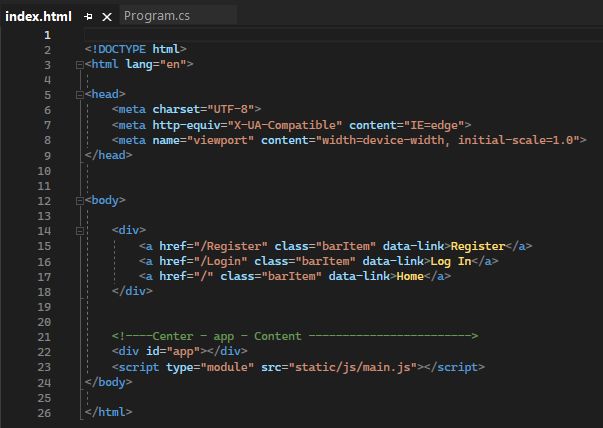The height and width of the screenshot is (428, 603).
Task: Click the "barItem" class value on line 17
Action: coord(292,276)
